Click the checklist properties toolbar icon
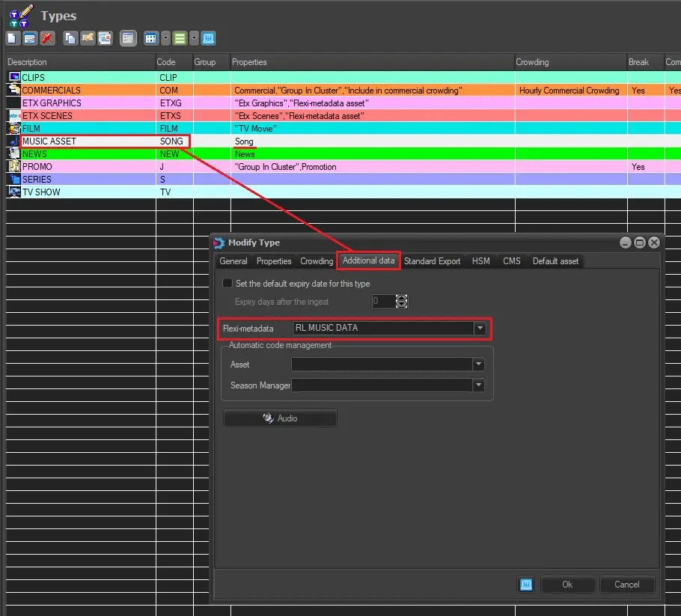This screenshot has height=616, width=681. point(128,38)
